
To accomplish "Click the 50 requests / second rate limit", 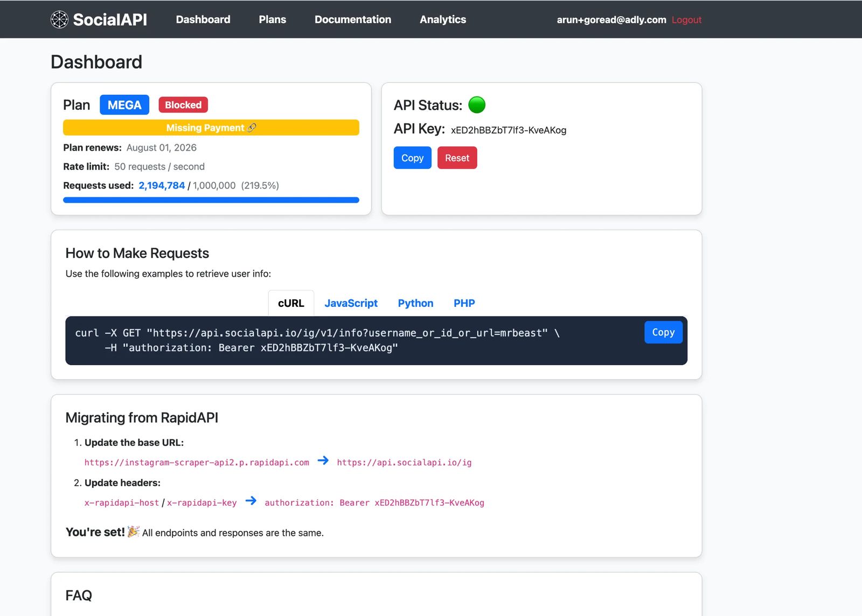I will pos(159,166).
